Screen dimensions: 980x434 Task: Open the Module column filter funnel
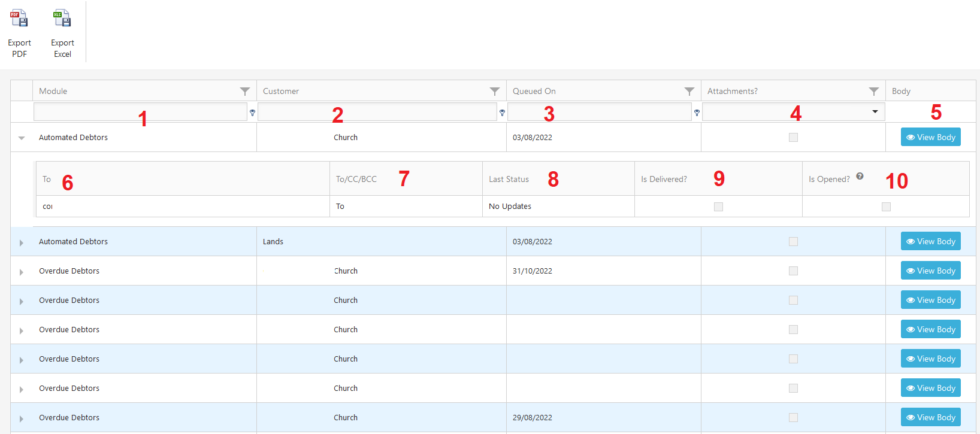pos(245,91)
